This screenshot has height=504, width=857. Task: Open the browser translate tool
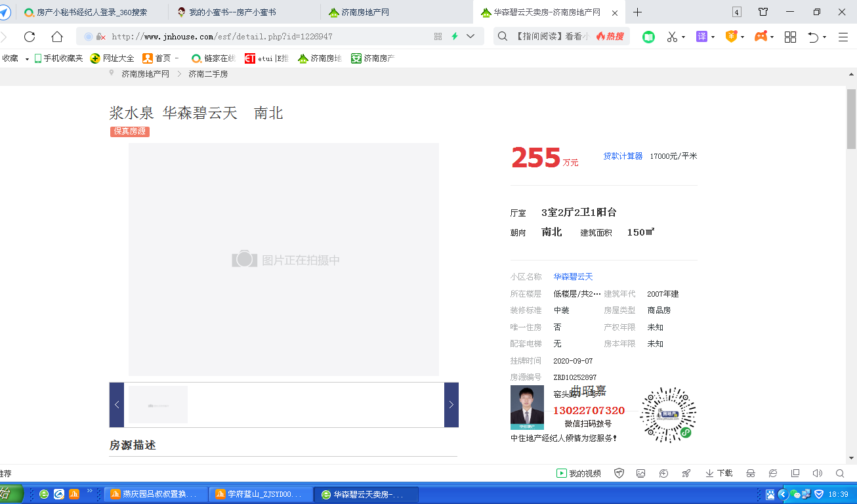(702, 36)
